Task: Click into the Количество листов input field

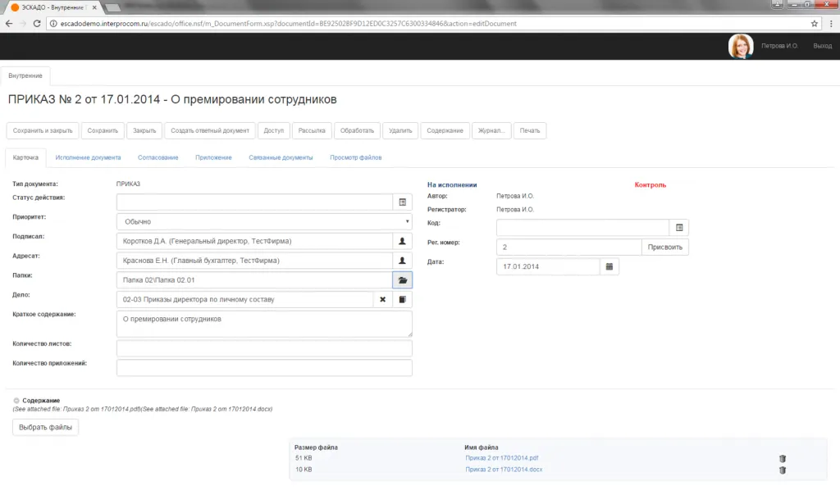Action: click(264, 348)
